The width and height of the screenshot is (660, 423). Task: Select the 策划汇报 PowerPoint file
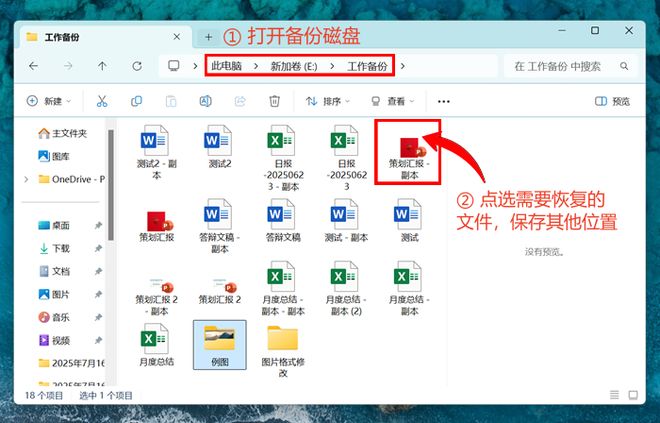pyautogui.click(x=157, y=226)
